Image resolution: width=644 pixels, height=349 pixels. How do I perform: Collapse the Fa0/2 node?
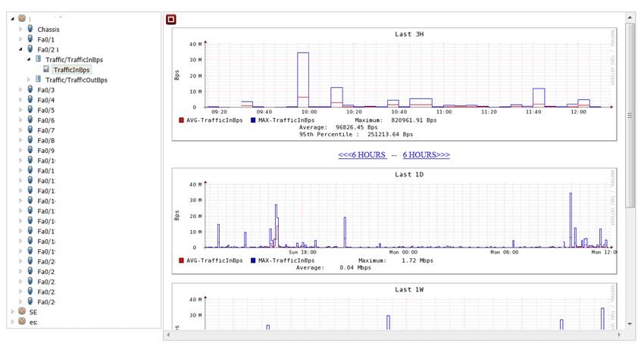(20, 49)
